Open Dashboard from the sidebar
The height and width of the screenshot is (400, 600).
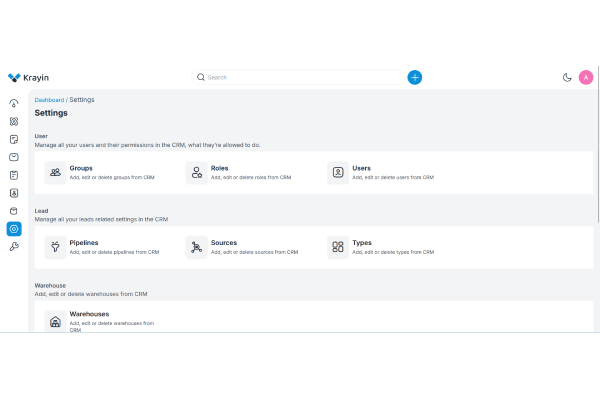point(14,103)
